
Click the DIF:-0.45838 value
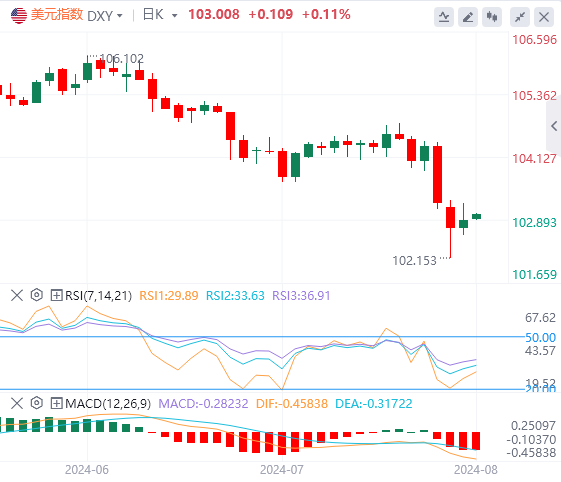click(x=292, y=404)
